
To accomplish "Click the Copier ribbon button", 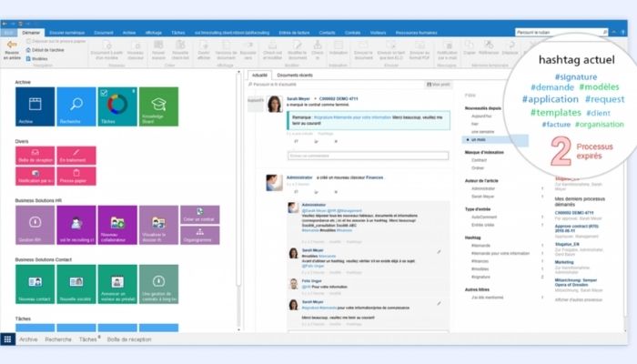I will point(470,47).
